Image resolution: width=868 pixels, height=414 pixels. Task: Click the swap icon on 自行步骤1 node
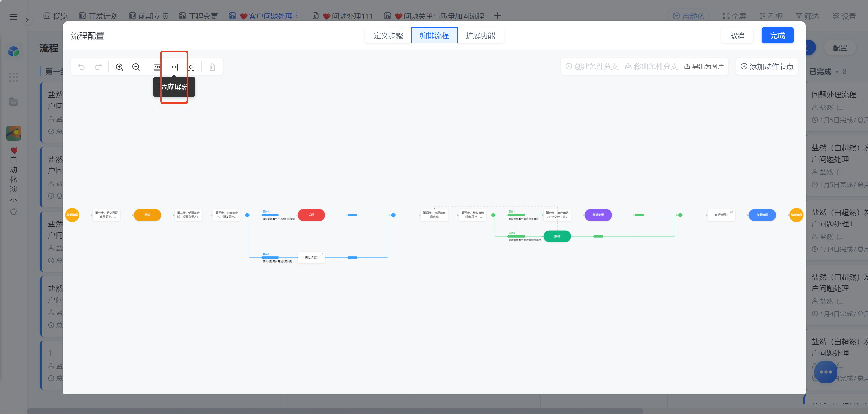click(731, 212)
